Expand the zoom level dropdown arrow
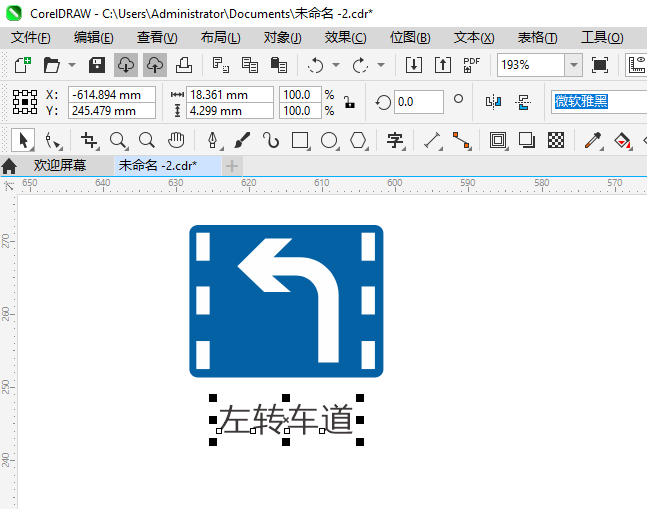The image size is (647, 509). click(x=574, y=65)
